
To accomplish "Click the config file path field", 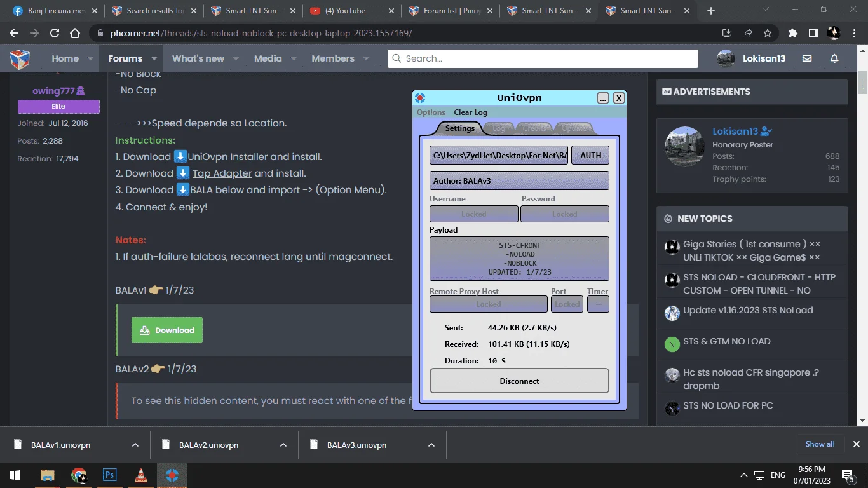I will click(x=499, y=155).
